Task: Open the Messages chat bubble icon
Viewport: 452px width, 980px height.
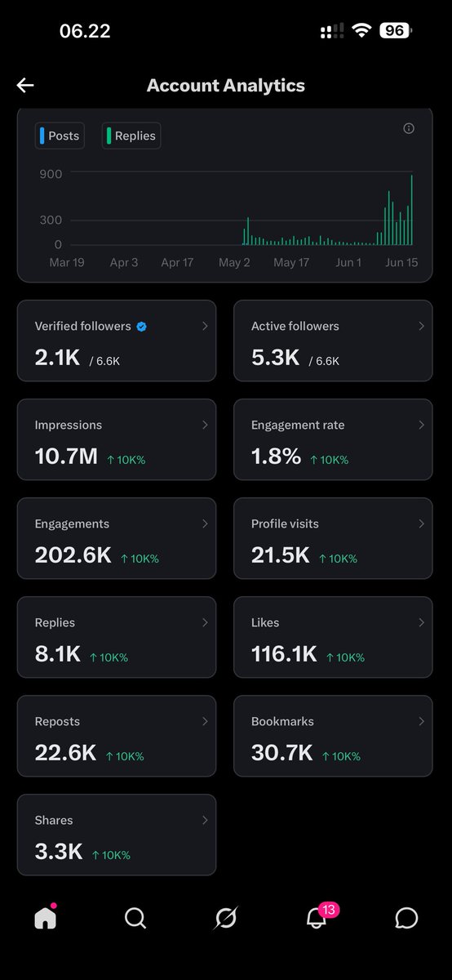Action: [x=406, y=918]
